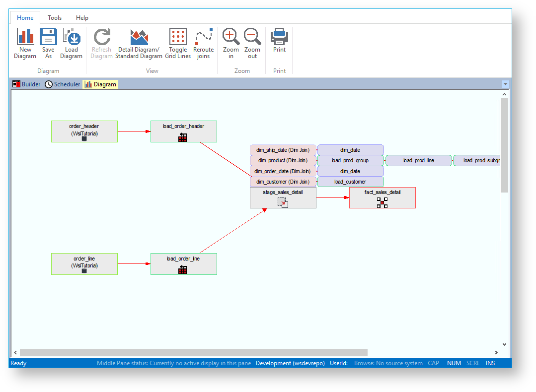Click the Ready status text
Screen dimensions: 536x392
point(18,363)
